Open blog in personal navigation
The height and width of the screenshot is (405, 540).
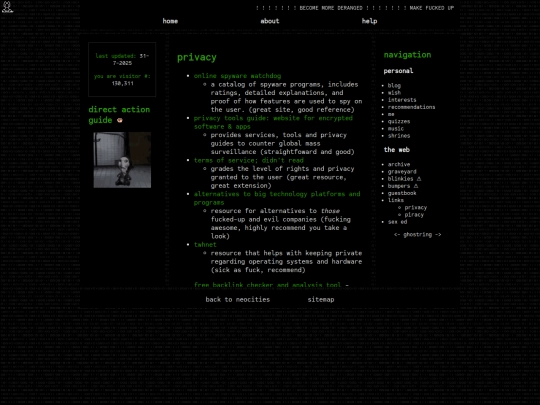pos(394,85)
